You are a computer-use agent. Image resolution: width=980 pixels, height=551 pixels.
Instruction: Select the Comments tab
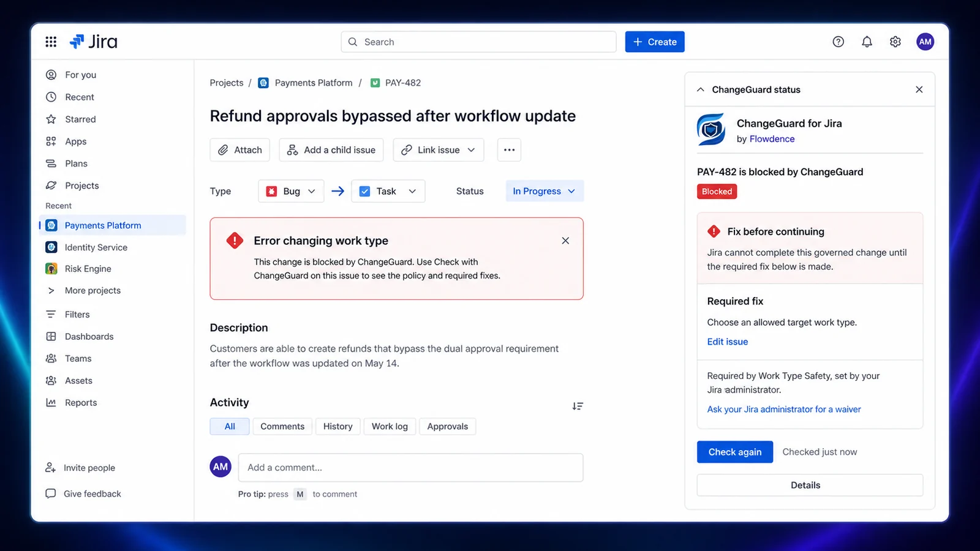tap(282, 426)
